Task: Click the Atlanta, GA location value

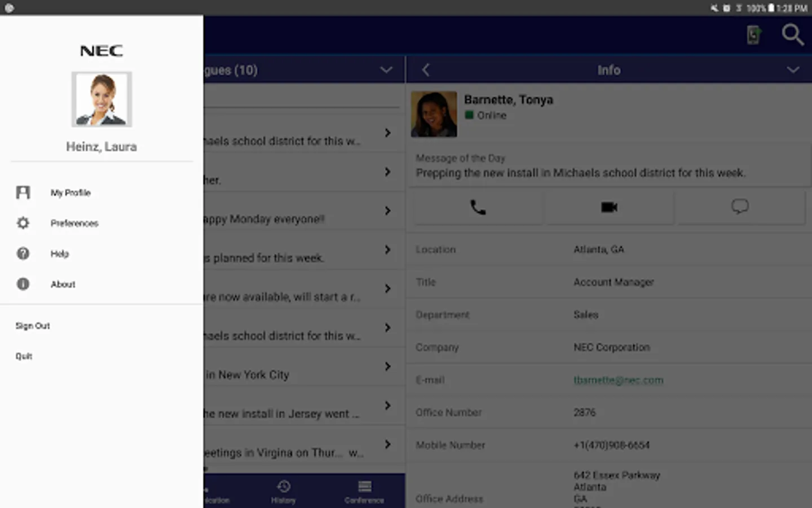Action: (599, 249)
